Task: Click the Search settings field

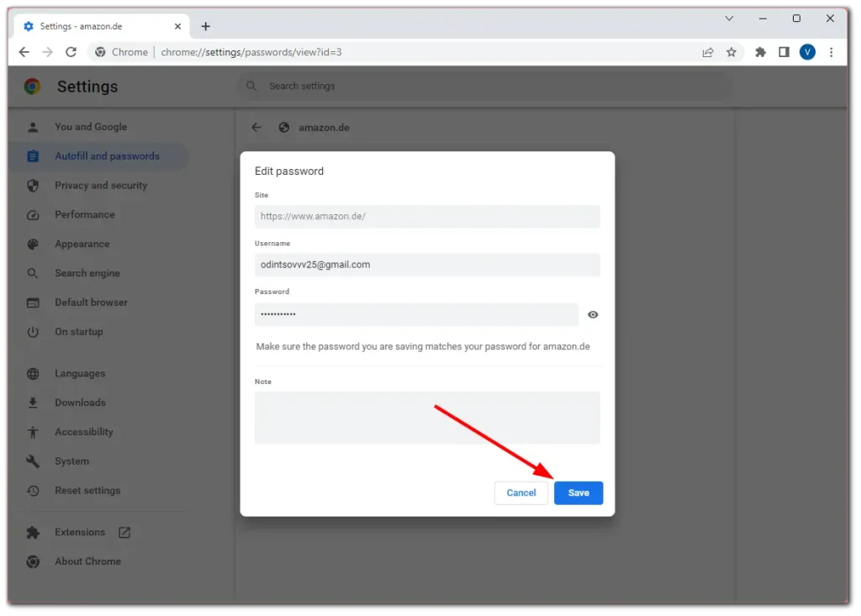Action: click(488, 86)
